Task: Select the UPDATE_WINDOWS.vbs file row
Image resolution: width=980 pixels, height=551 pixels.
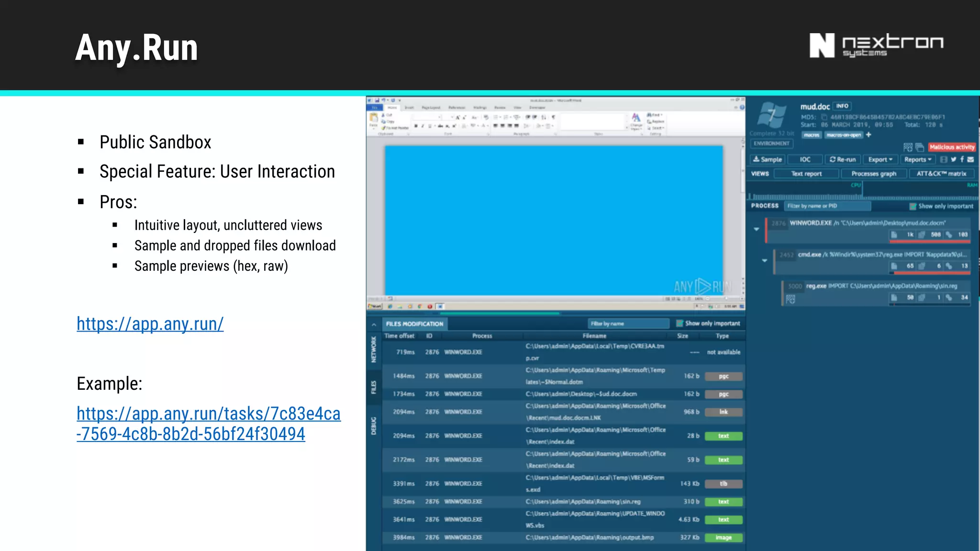Action: (x=564, y=519)
